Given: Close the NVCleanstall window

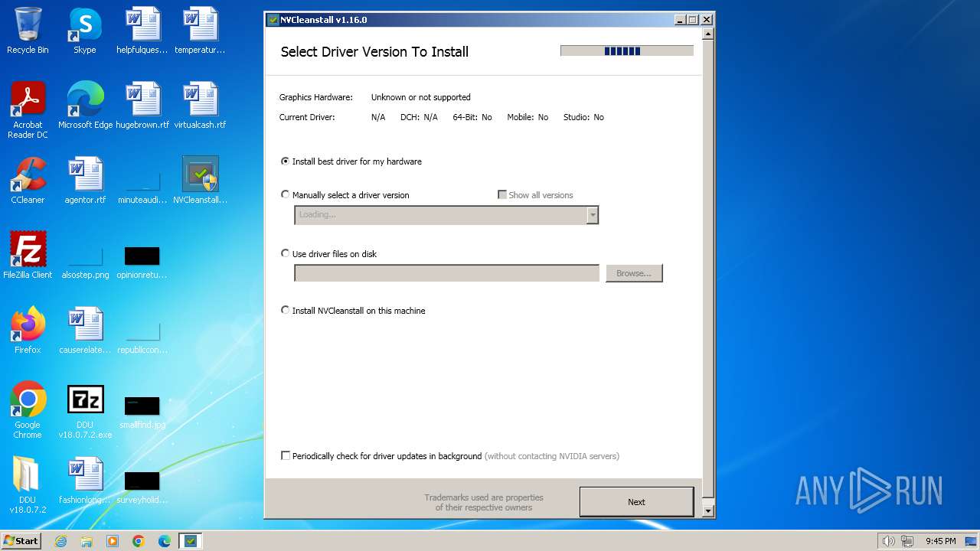Looking at the screenshot, I should tap(707, 20).
